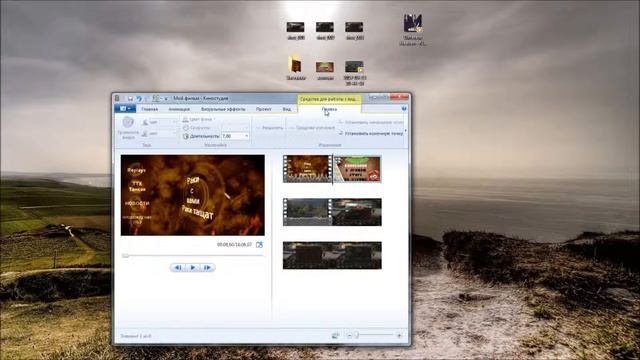Switch to the Вид tab
Screen dimensions: 640x360
(287, 109)
